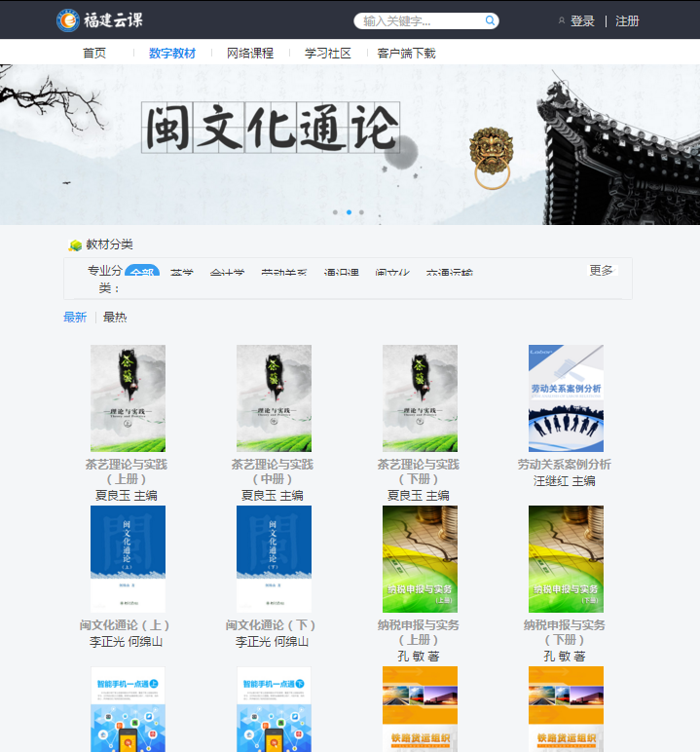
Task: Open the 学习社区 menu item
Action: 328,53
